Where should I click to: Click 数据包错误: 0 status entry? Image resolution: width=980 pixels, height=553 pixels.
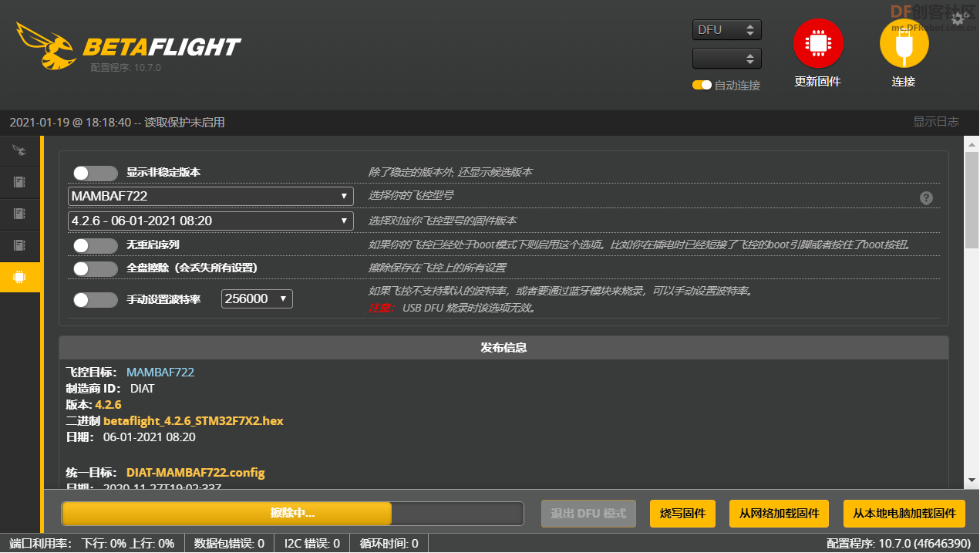[x=229, y=544]
